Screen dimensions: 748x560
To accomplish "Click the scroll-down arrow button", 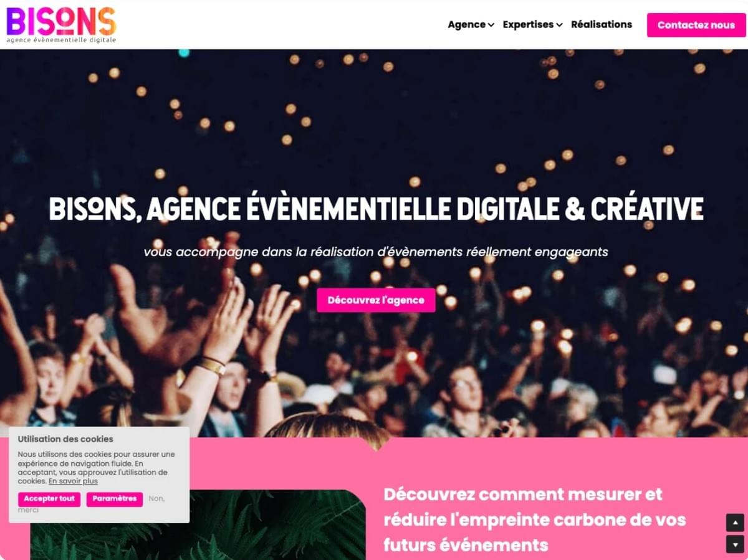I will 735,544.
